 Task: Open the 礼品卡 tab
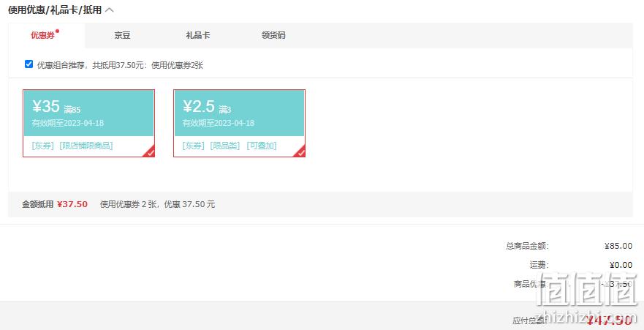click(x=198, y=35)
